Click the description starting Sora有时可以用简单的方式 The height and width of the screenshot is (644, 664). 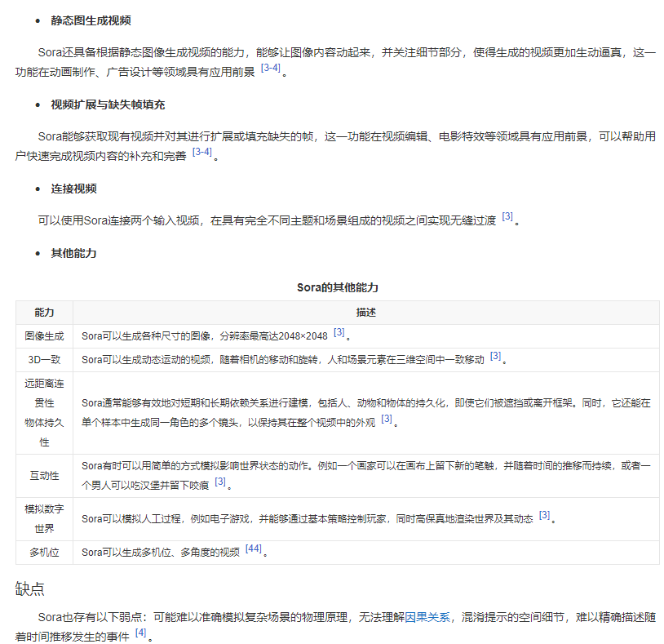pos(366,476)
